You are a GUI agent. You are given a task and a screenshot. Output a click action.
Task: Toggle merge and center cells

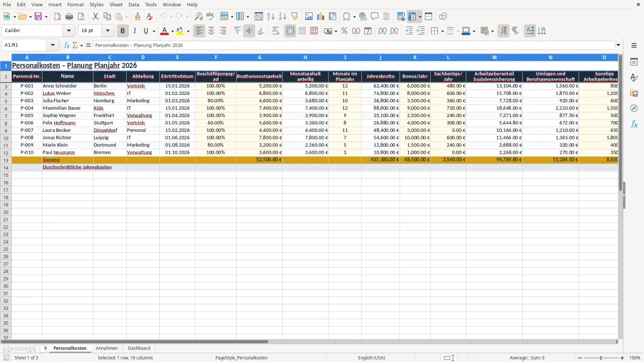(290, 31)
